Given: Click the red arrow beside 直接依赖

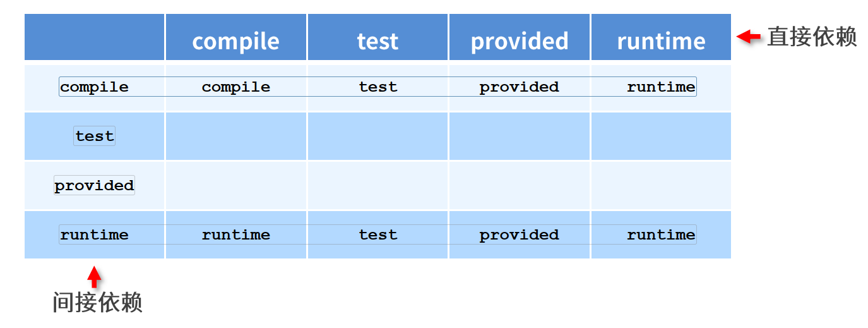Looking at the screenshot, I should (x=749, y=37).
